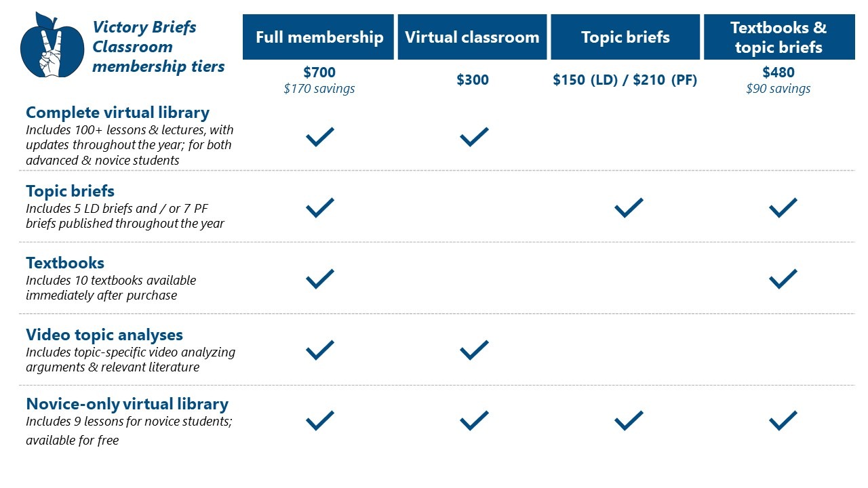Click Topic briefs column checkmark in Topic briefs row
The width and height of the screenshot is (868, 488).
(629, 207)
